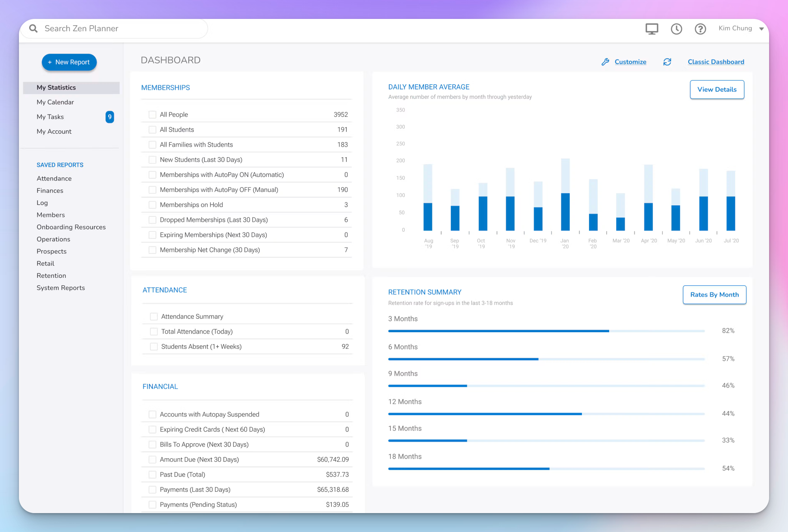Open My Account

pos(54,131)
